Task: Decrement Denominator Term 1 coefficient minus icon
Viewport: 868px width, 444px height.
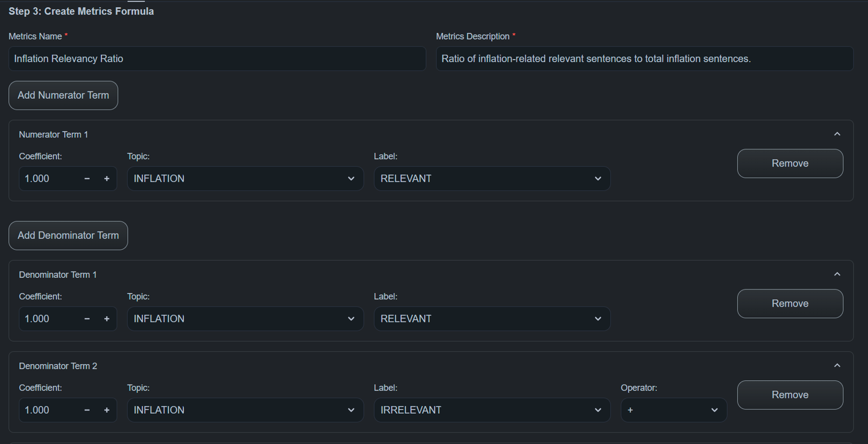Action: point(87,319)
